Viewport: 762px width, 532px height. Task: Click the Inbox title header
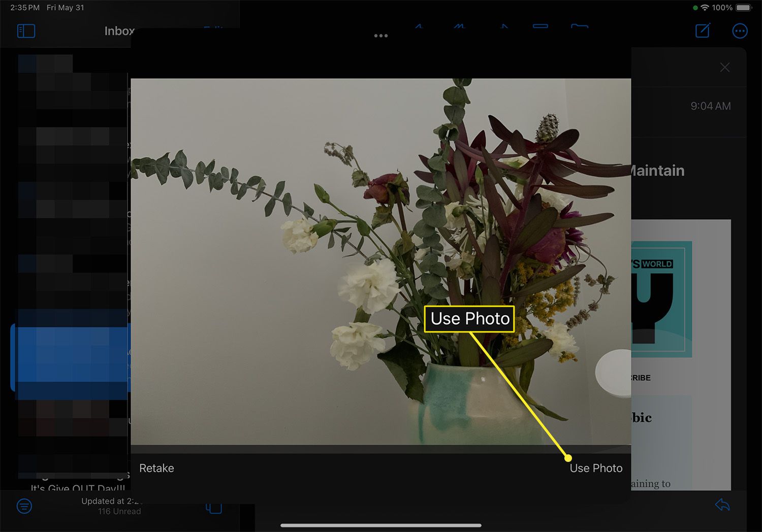coord(119,31)
